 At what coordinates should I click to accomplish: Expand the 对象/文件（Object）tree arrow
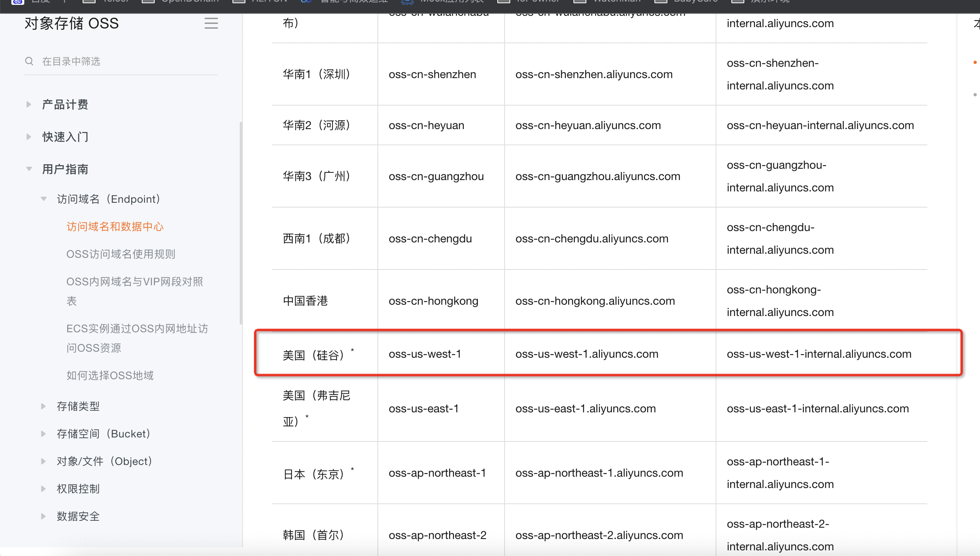(x=44, y=461)
